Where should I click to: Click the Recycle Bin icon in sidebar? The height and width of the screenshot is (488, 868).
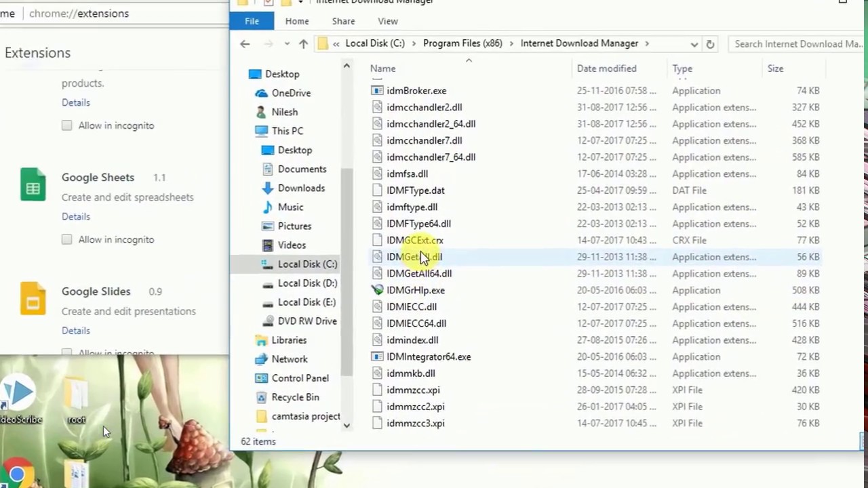click(261, 397)
